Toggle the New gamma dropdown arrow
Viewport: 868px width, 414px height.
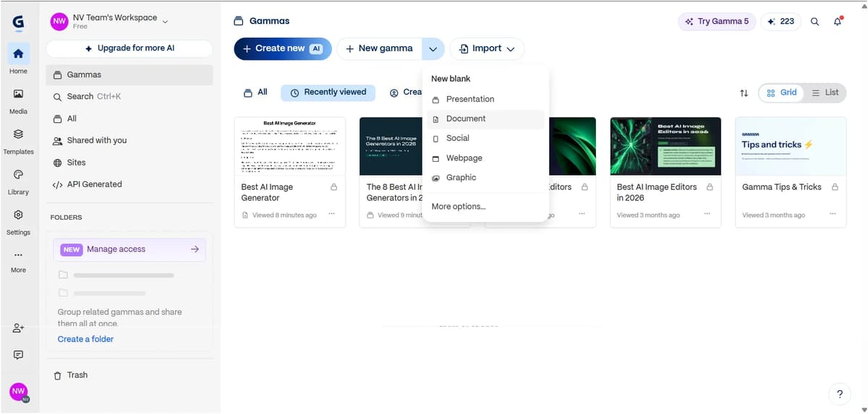[433, 48]
